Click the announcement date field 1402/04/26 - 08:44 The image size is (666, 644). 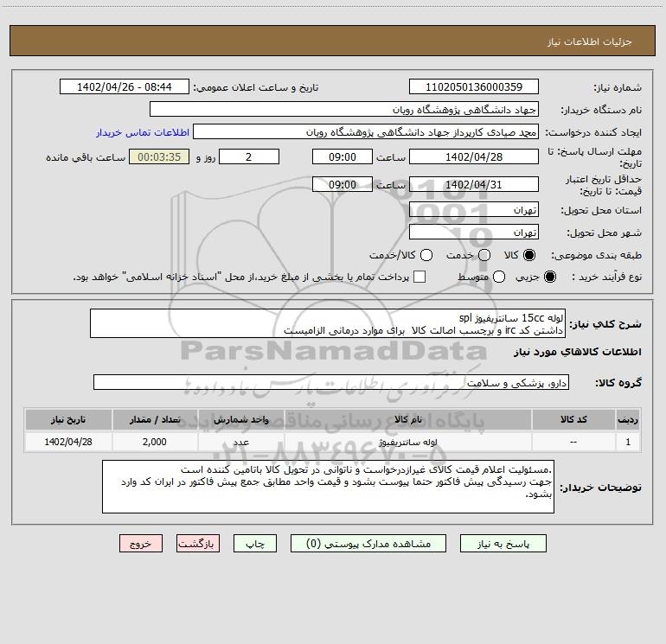[124, 86]
